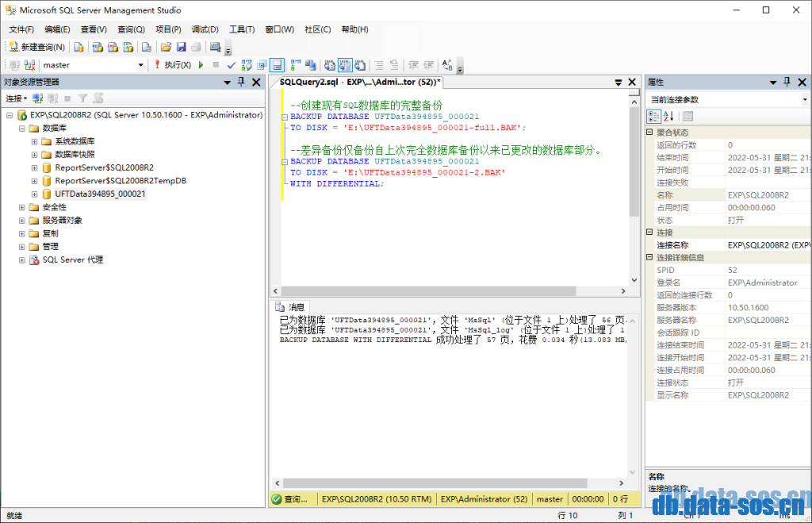Viewport: 812px width, 523px height.
Task: Expand the UFTData394895_000021 database node
Action: tap(34, 194)
